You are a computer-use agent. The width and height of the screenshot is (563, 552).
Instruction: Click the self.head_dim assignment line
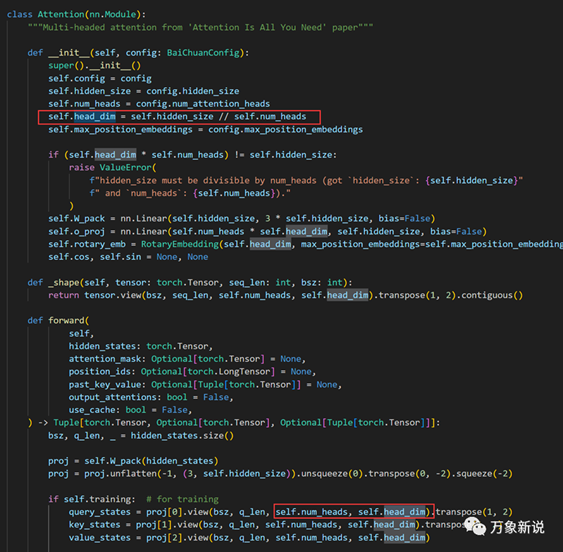[x=177, y=117]
